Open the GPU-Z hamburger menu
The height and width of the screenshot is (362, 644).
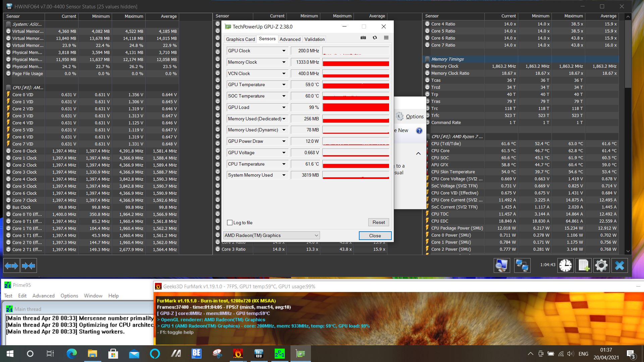coord(386,38)
